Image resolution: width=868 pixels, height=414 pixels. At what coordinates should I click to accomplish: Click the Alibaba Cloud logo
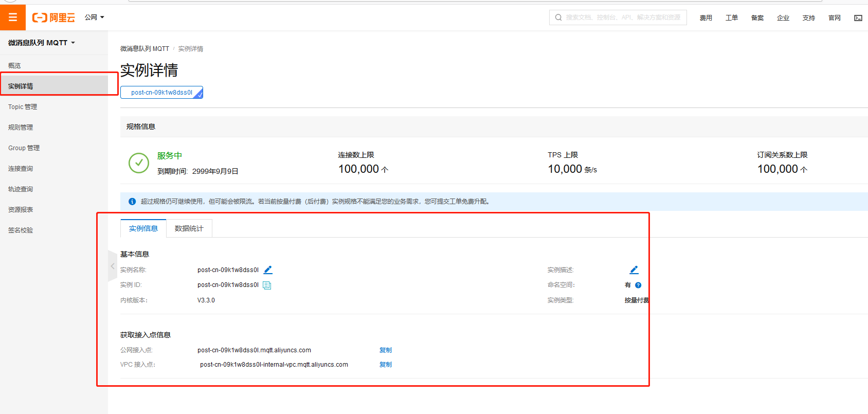pyautogui.click(x=53, y=17)
